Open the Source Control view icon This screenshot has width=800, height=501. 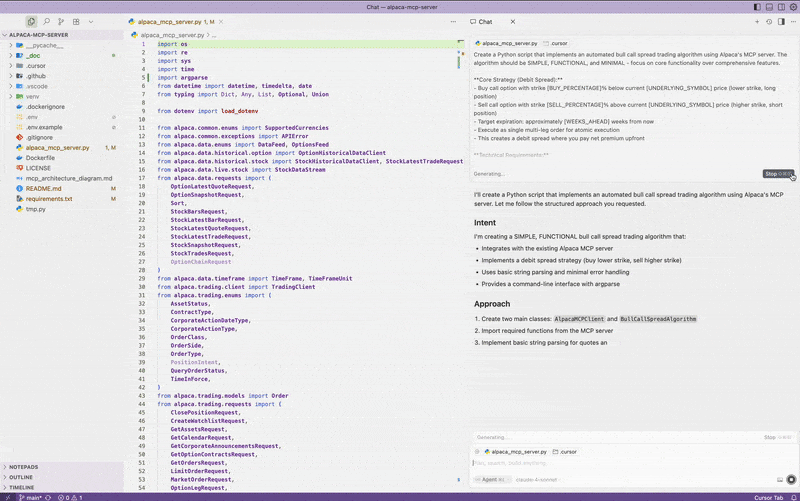(61, 21)
